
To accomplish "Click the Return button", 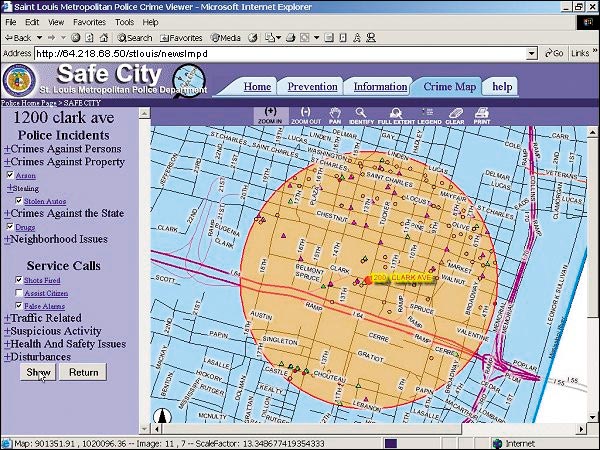I will click(x=83, y=372).
